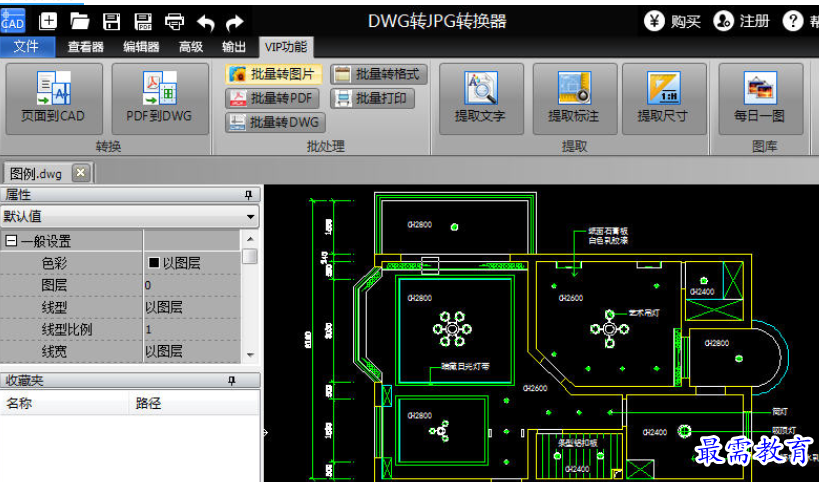819x482 pixels.
Task: Click the 提取文字 extract text tool
Action: 481,99
